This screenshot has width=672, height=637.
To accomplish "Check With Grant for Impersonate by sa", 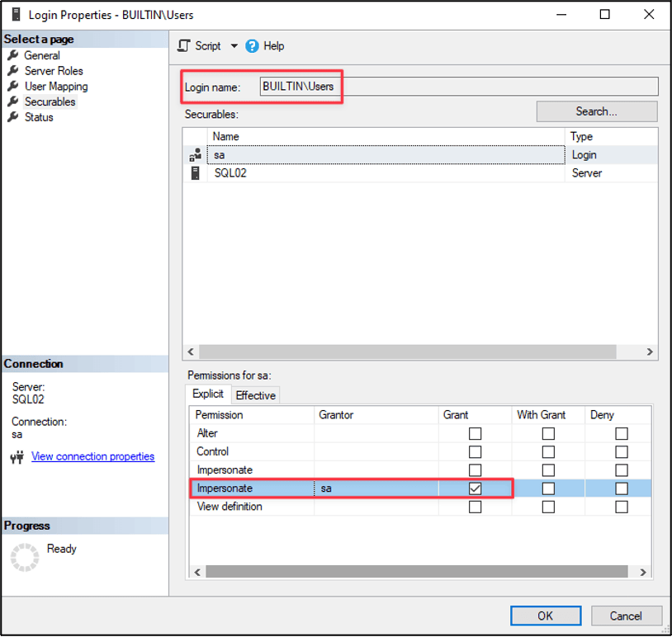I will [548, 488].
